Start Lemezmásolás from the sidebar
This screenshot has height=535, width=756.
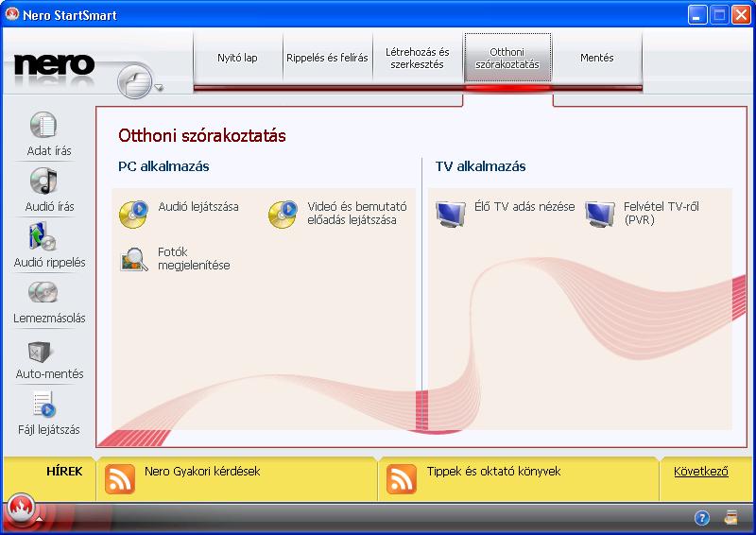click(43, 292)
